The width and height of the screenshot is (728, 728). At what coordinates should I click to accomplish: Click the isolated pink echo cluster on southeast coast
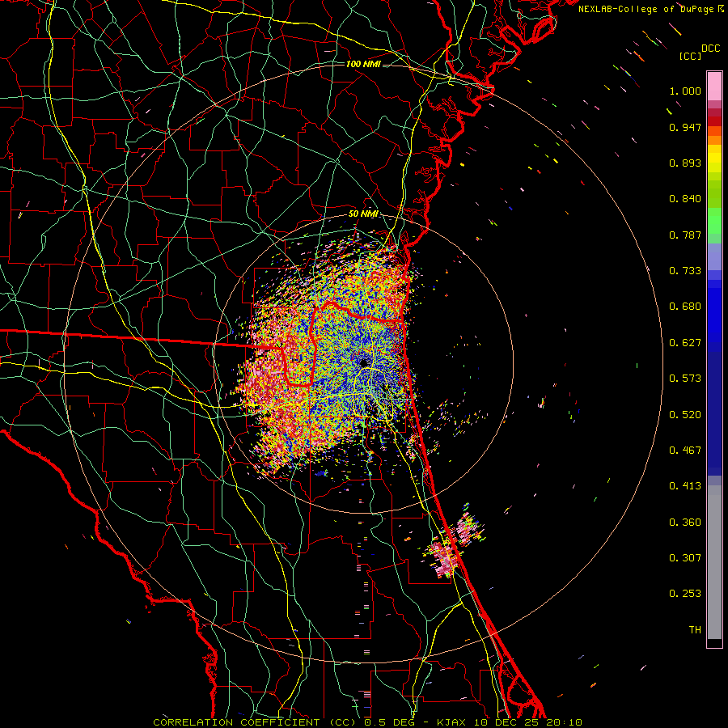pos(442,560)
